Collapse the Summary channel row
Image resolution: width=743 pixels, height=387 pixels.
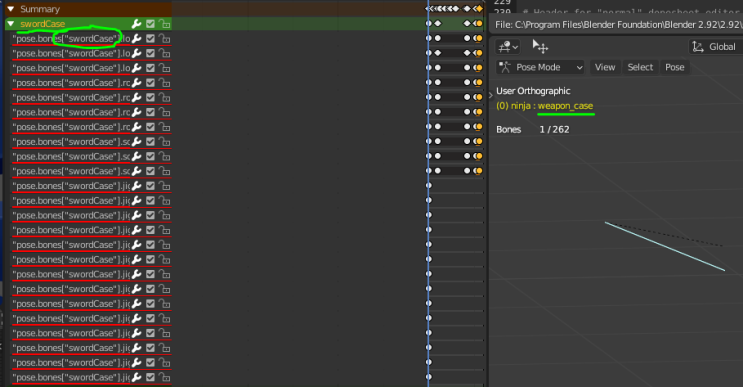click(x=10, y=9)
